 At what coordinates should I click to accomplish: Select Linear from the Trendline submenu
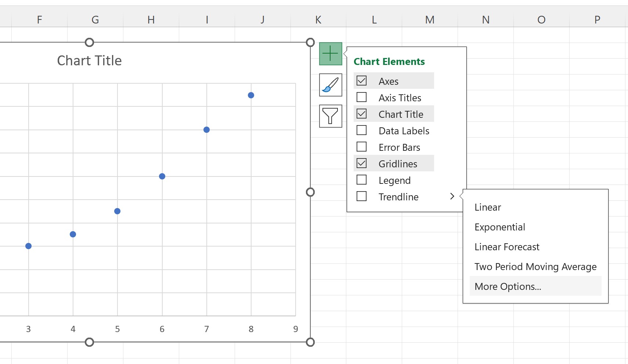tap(487, 207)
